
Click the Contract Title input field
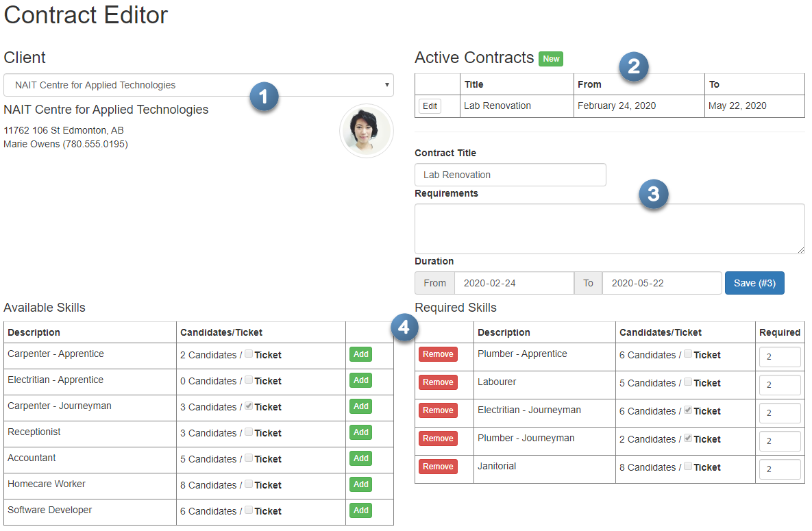coord(510,175)
